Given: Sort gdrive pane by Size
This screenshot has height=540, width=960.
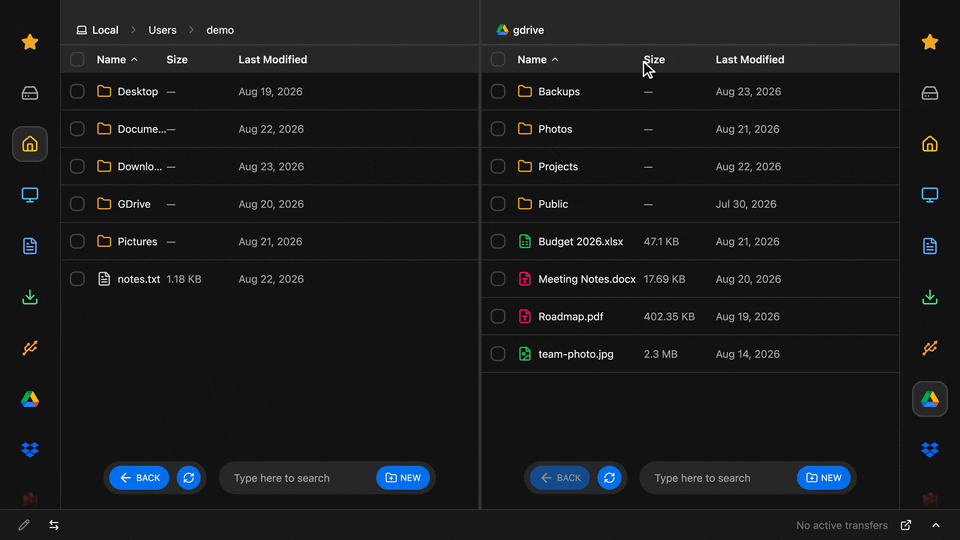Looking at the screenshot, I should click(x=654, y=59).
